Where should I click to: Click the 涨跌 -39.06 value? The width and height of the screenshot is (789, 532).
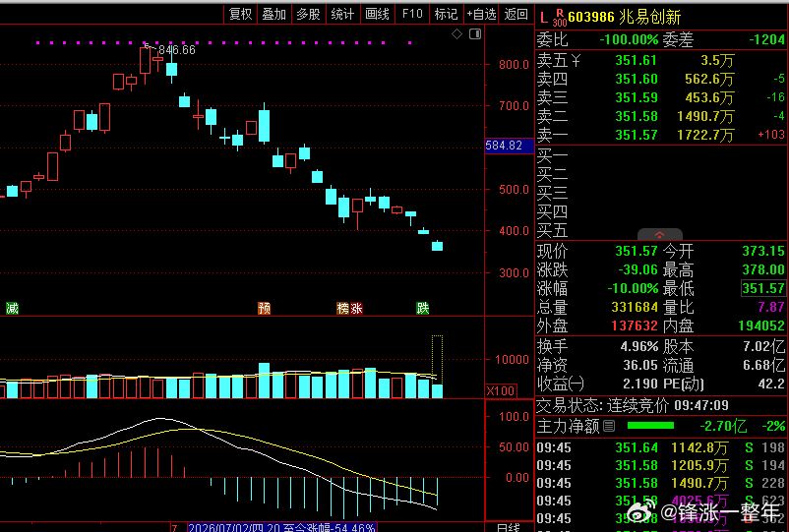coord(638,269)
